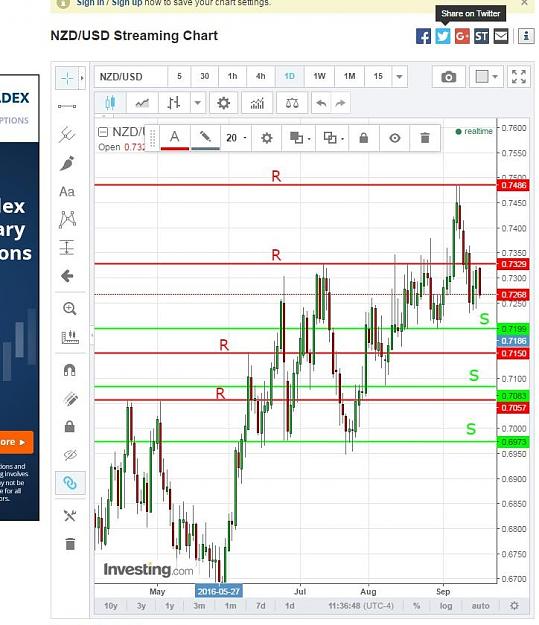
Task: Select the price range measurement tool
Action: coord(67,248)
